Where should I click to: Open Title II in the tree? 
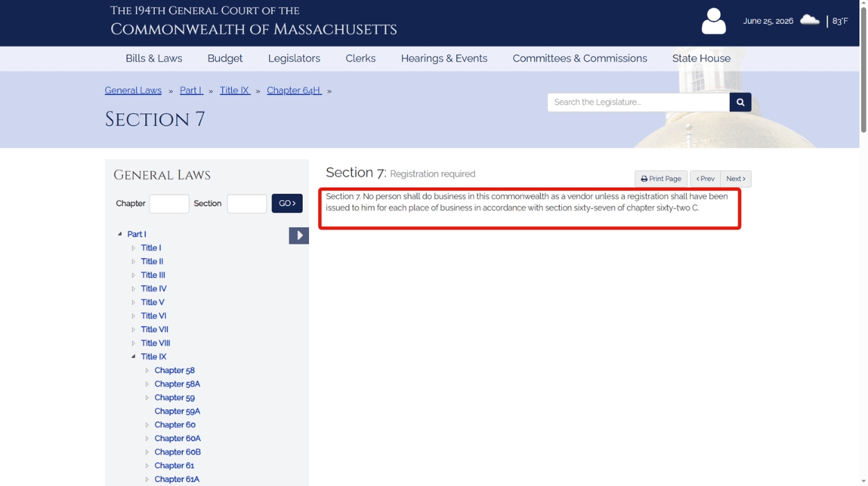[x=152, y=262]
